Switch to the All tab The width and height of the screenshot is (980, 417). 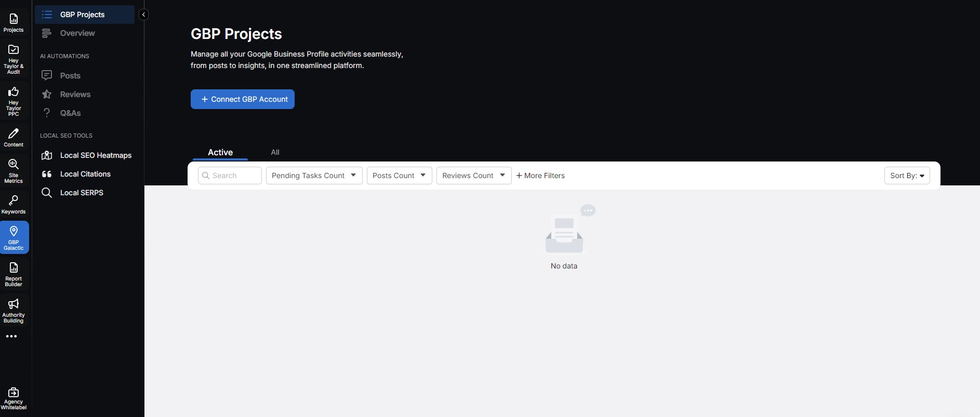[x=275, y=152]
